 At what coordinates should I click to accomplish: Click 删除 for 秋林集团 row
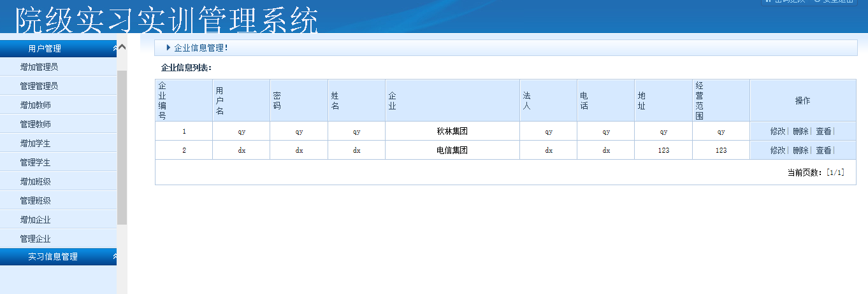coord(800,131)
